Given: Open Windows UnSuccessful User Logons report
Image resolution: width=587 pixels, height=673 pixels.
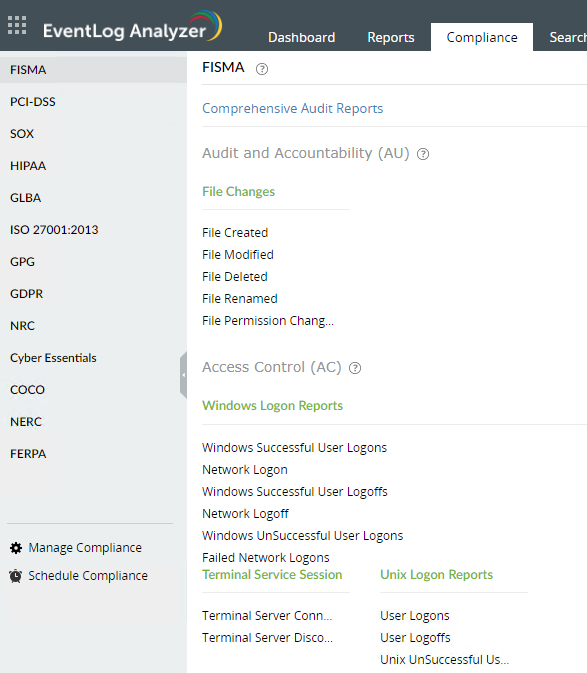Looking at the screenshot, I should (303, 536).
